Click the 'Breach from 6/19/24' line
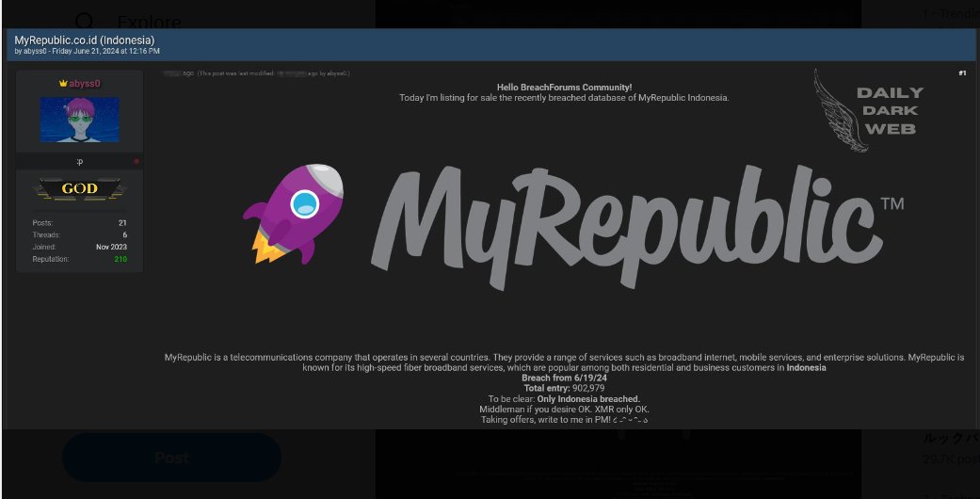This screenshot has width=980, height=499. pyautogui.click(x=565, y=378)
